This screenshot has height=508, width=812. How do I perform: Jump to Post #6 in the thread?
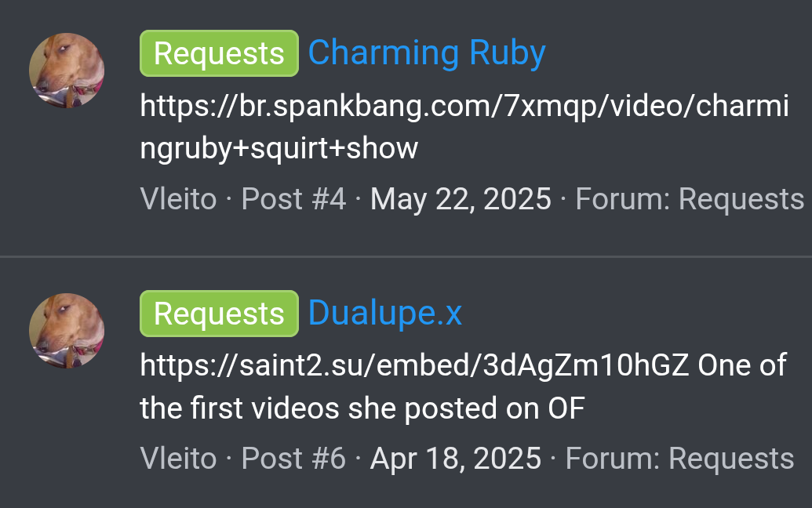pos(293,459)
